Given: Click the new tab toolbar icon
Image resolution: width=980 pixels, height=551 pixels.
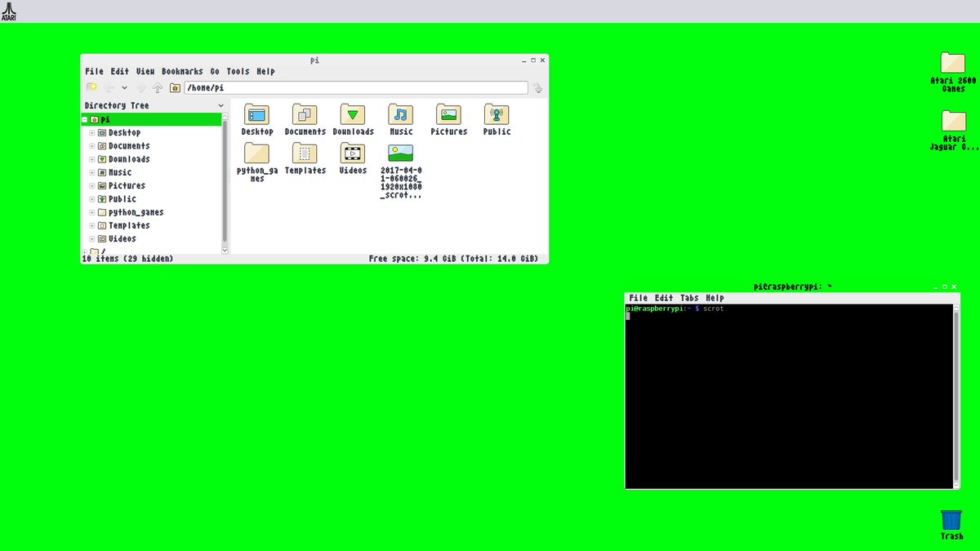Looking at the screenshot, I should click(x=92, y=87).
